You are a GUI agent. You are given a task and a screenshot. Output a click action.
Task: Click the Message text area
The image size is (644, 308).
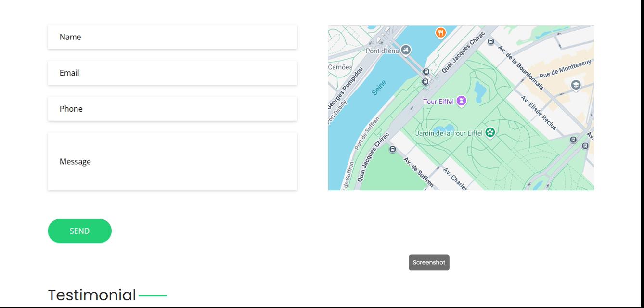[x=172, y=162]
